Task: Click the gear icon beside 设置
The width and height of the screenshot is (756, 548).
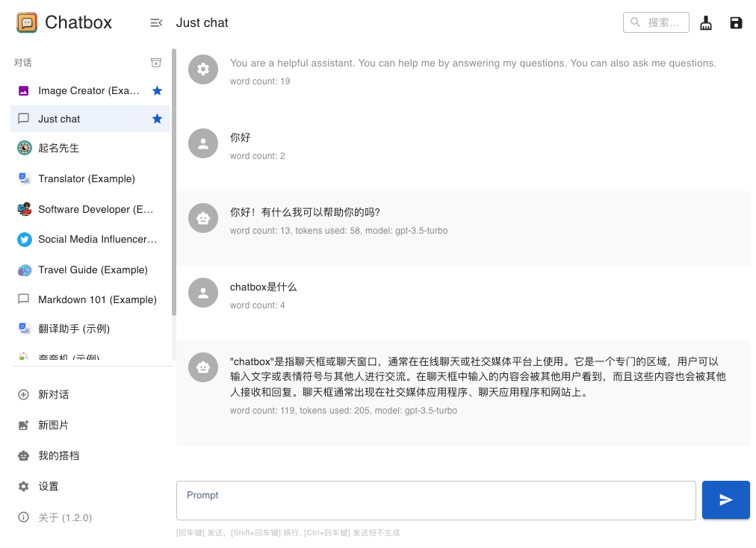Action: click(x=24, y=486)
